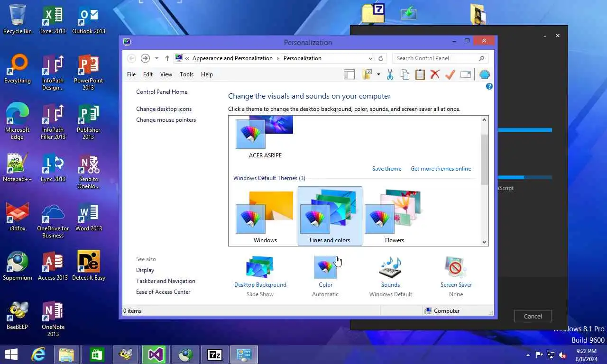Click the Action Center flag tray icon
This screenshot has height=364, width=607.
pyautogui.click(x=540, y=355)
